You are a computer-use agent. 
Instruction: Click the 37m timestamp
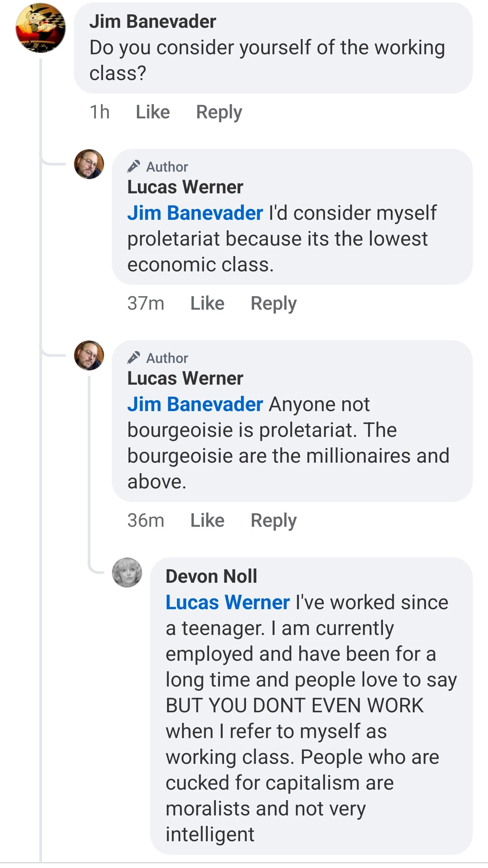146,303
